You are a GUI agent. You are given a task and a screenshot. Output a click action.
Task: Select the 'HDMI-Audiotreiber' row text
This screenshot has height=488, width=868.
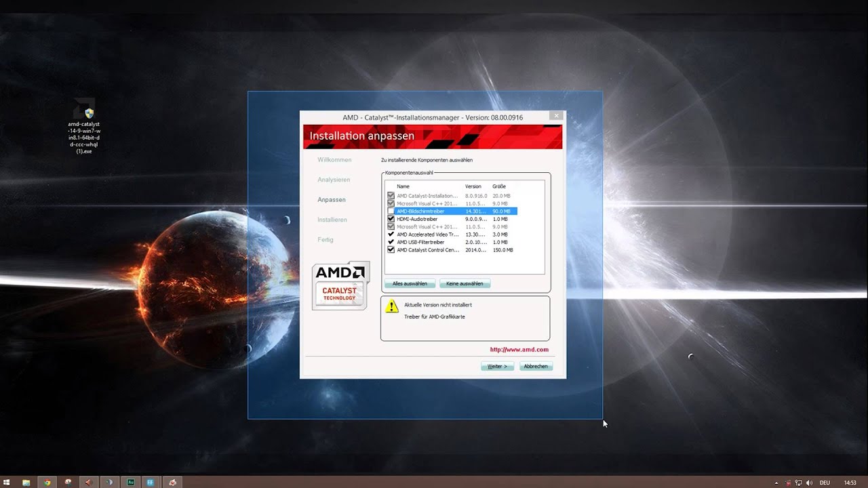coord(417,219)
